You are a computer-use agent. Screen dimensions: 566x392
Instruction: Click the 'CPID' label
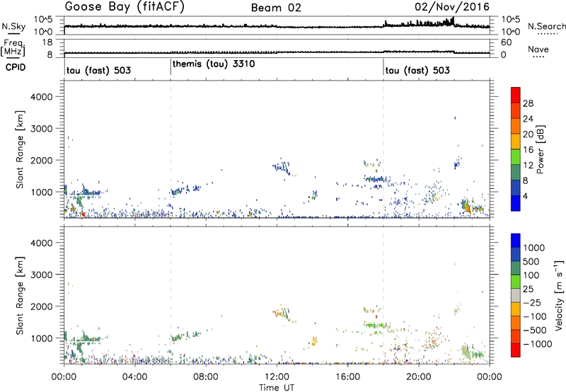point(16,67)
